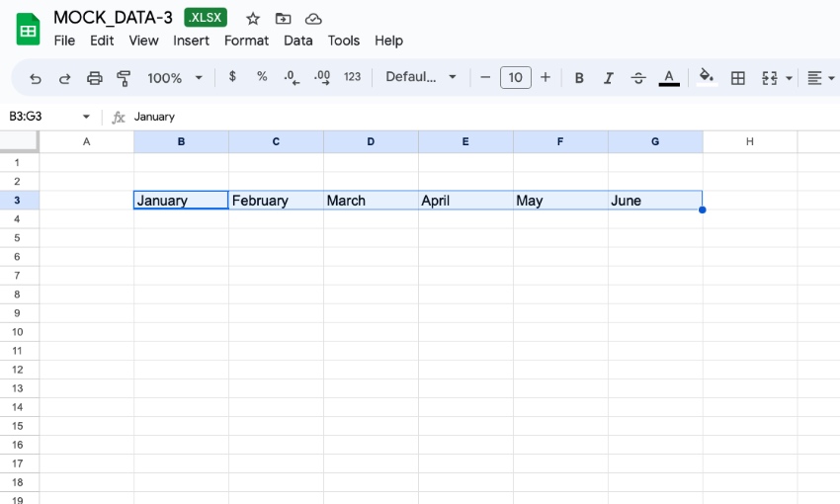This screenshot has width=840, height=504.
Task: Select the cell containing January
Action: point(181,201)
